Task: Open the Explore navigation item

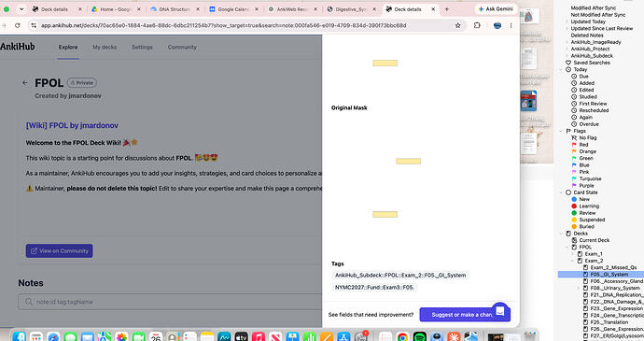Action: point(68,48)
